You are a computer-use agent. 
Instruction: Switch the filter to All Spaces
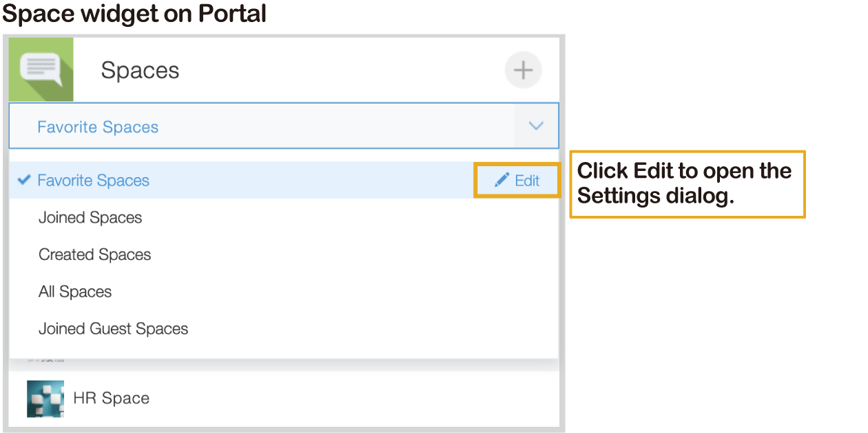[75, 292]
